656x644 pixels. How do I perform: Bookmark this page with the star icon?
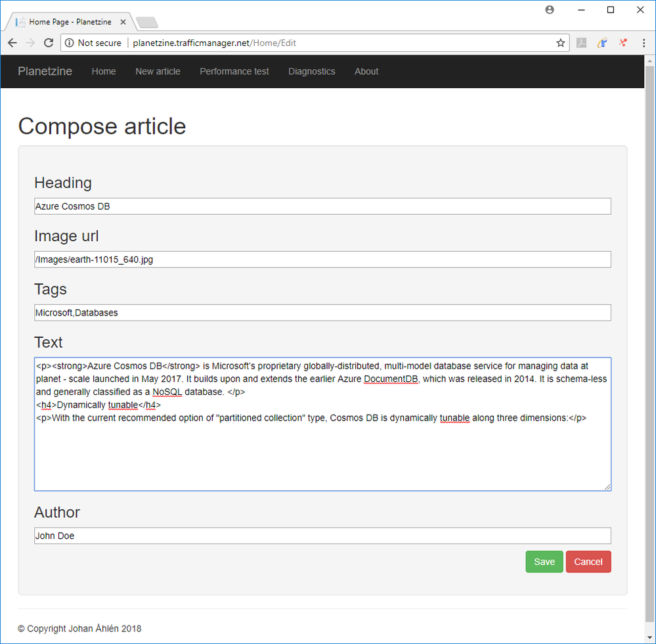561,43
